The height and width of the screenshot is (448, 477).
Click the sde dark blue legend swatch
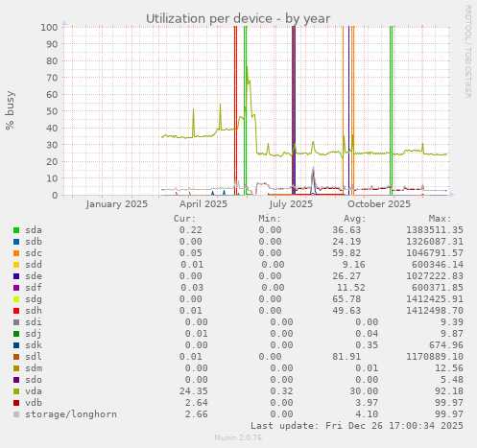16,276
